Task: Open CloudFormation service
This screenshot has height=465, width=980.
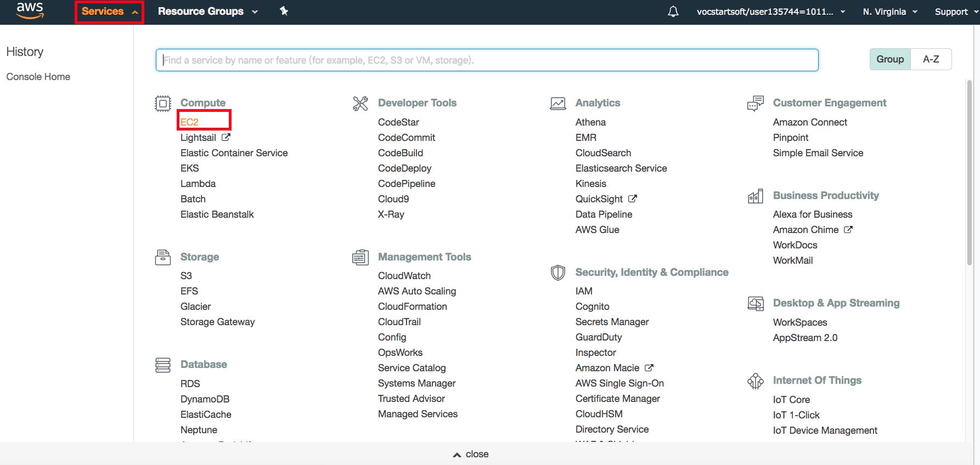Action: tap(413, 307)
